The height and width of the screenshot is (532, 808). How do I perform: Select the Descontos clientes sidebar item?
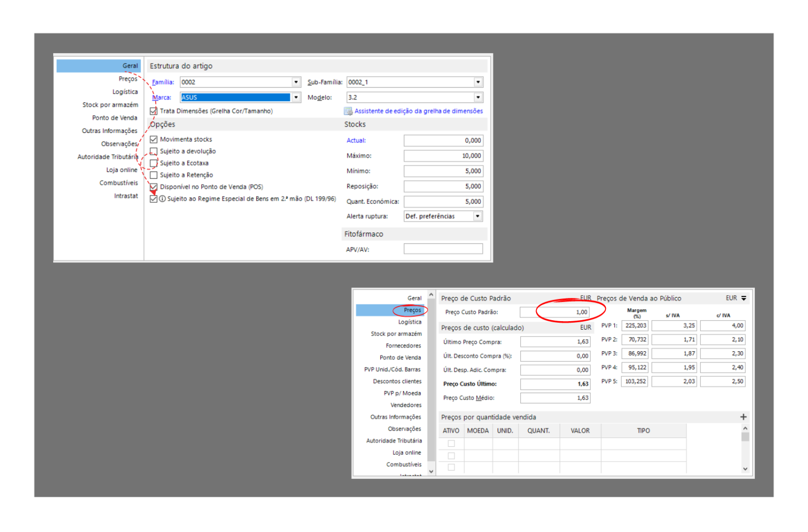click(x=397, y=382)
